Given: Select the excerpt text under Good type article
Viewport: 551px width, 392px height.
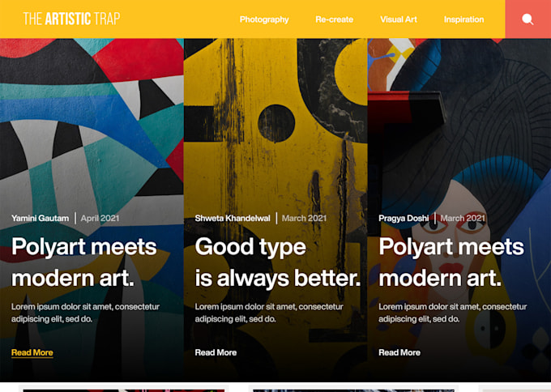Looking at the screenshot, I should point(269,313).
